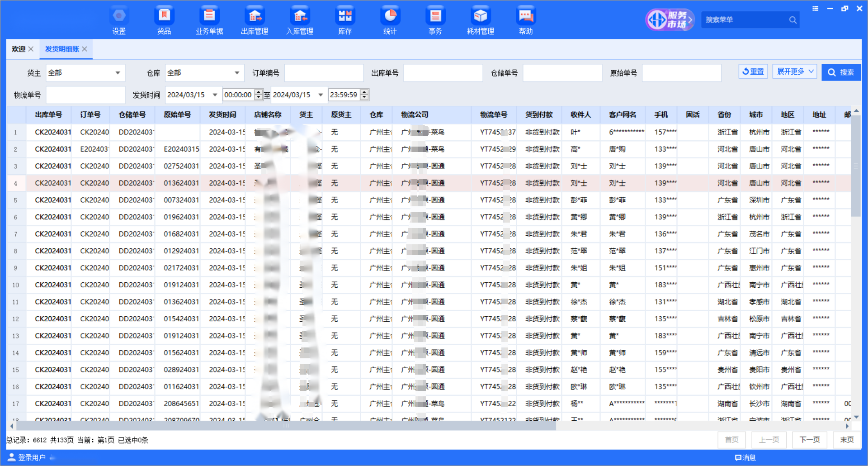Expand the 货主 dropdown
Image resolution: width=868 pixels, height=466 pixels.
118,73
